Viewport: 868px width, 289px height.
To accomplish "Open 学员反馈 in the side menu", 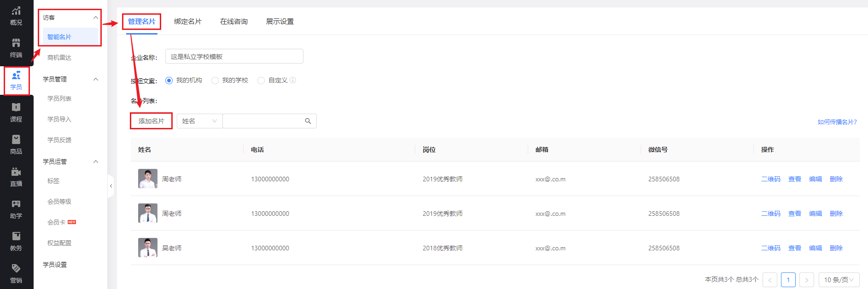I will point(59,140).
